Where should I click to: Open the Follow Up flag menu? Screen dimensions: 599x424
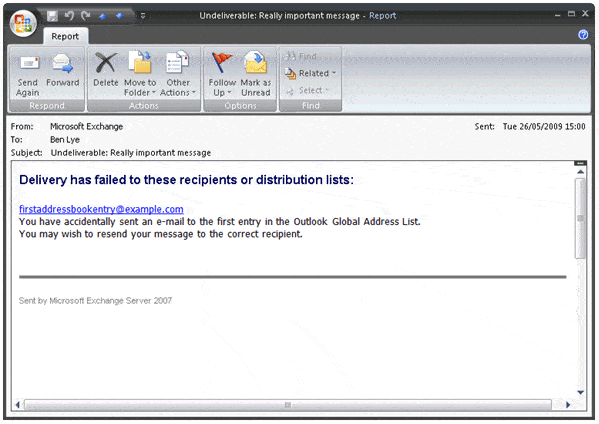coord(222,75)
